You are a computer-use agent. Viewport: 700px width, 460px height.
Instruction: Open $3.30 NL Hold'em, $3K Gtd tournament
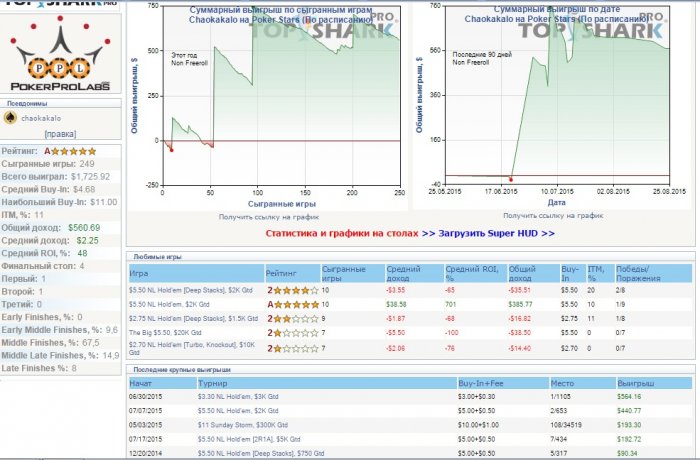(238, 397)
